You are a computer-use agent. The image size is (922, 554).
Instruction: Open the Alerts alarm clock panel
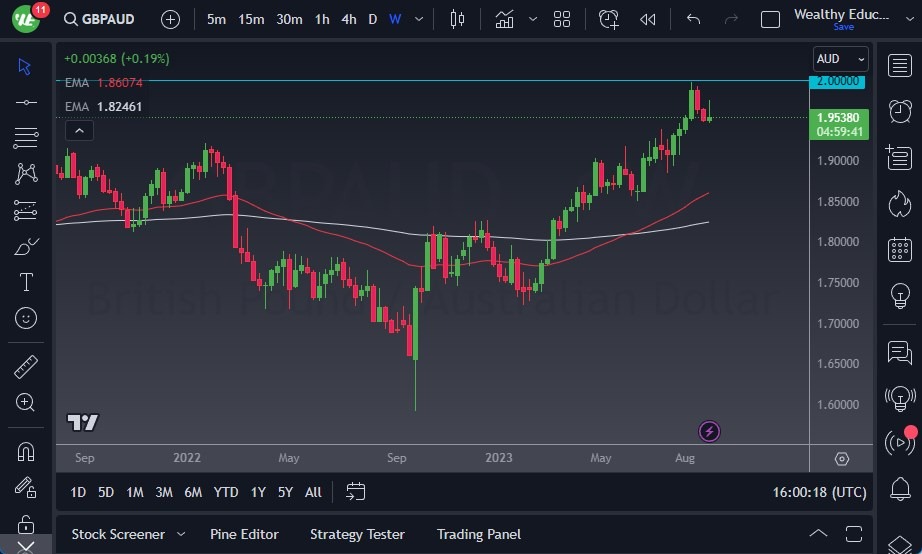point(899,111)
